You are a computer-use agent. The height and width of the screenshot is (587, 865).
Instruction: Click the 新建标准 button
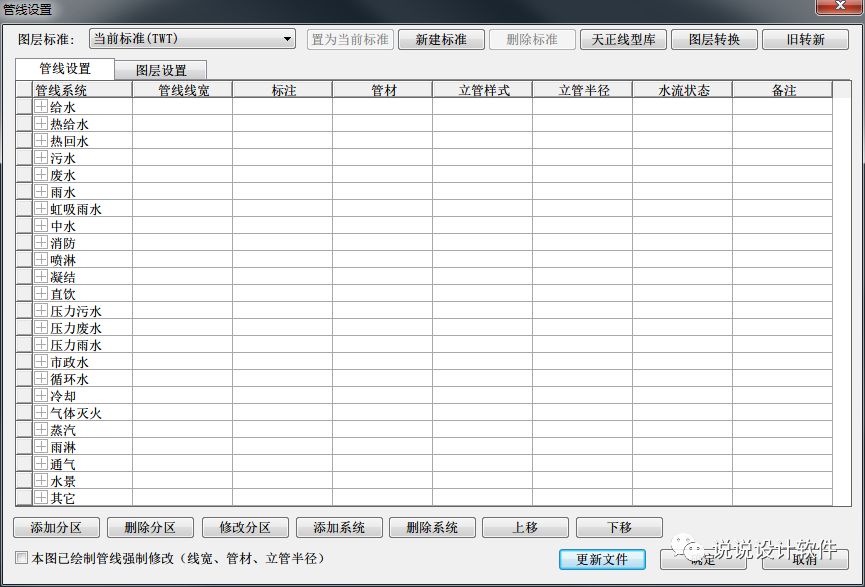coord(441,39)
